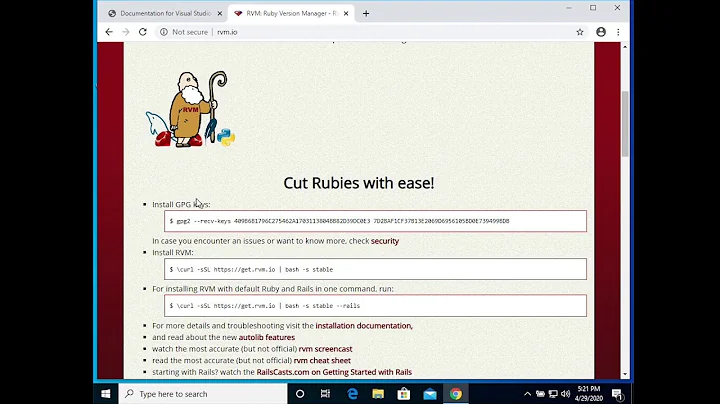Click the page vertical scrollbar thumb
This screenshot has height=404, width=720.
(x=625, y=124)
